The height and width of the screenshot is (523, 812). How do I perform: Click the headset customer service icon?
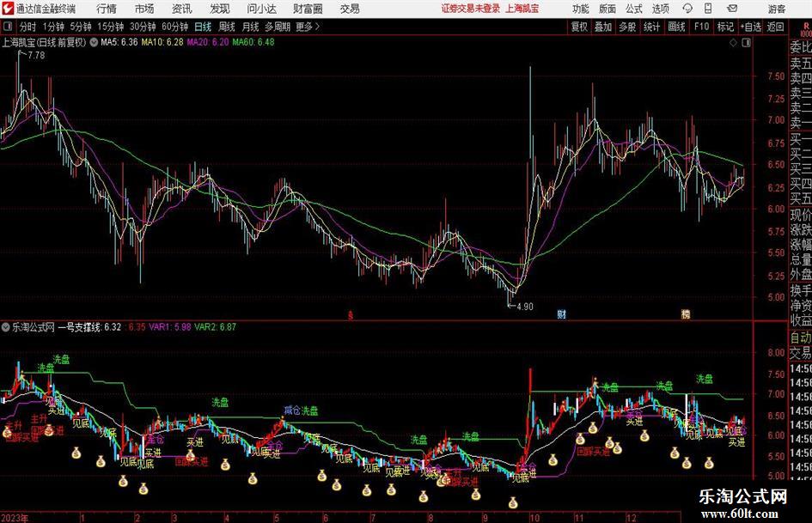(687, 9)
